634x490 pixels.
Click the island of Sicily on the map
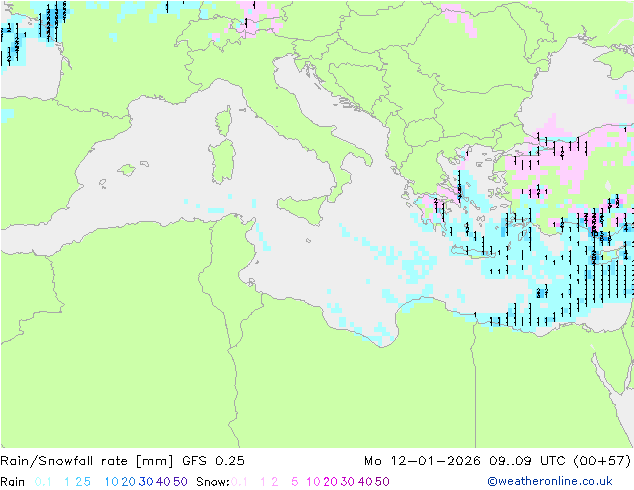click(305, 208)
